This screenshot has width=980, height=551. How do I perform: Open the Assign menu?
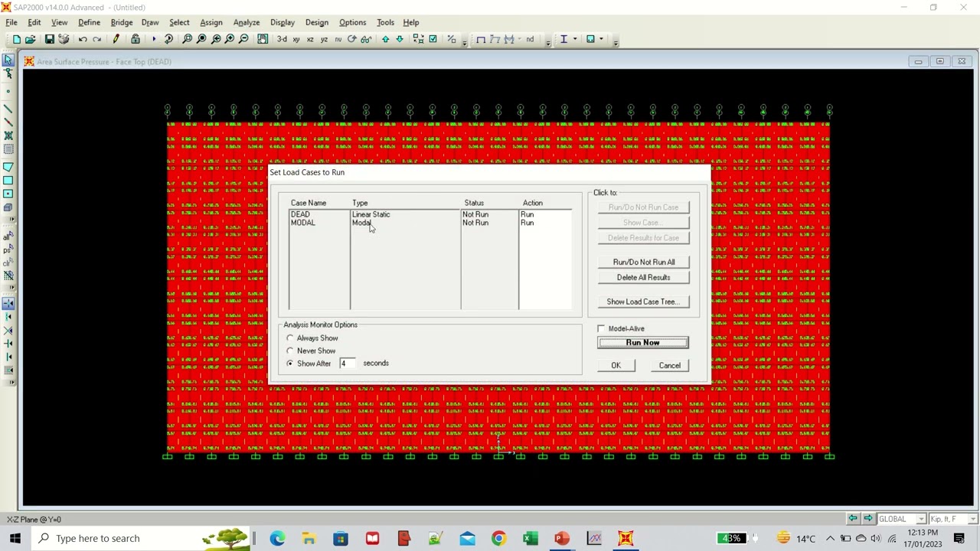click(211, 22)
